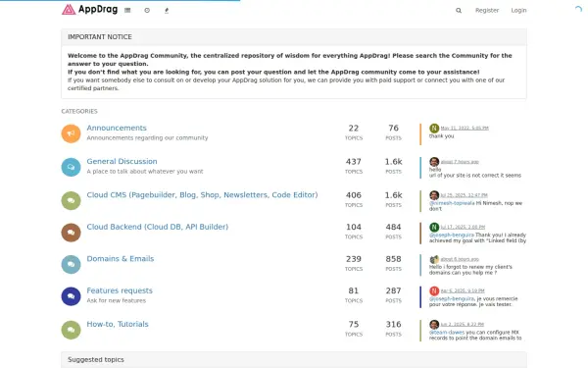Open the Features requests latest post timestamp

click(463, 291)
